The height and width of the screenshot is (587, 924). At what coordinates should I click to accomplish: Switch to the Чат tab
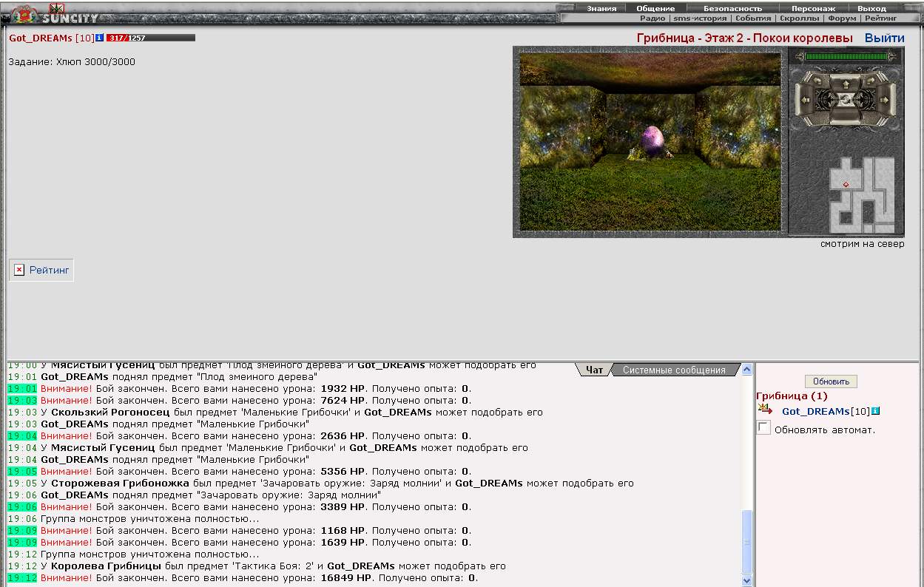coord(594,370)
